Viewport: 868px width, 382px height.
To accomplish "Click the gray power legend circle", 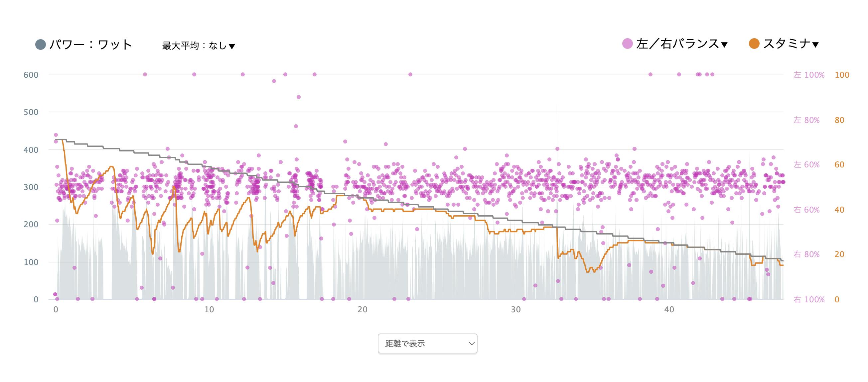I will coord(41,45).
